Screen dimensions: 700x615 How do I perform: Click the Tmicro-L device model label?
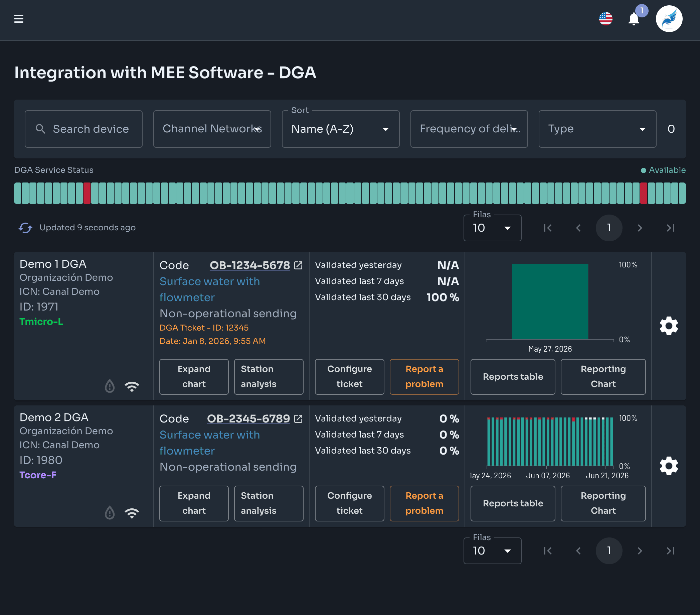[41, 322]
